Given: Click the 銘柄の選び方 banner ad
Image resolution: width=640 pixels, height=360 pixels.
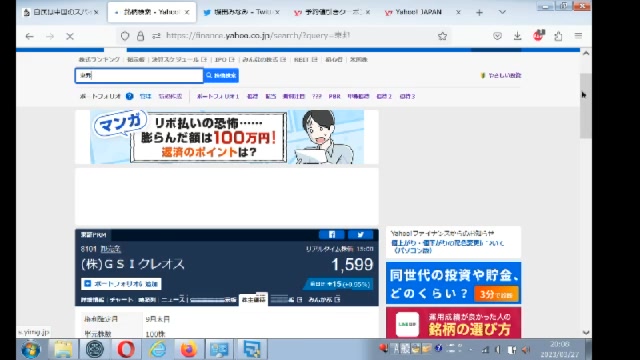Looking at the screenshot, I should 453,323.
